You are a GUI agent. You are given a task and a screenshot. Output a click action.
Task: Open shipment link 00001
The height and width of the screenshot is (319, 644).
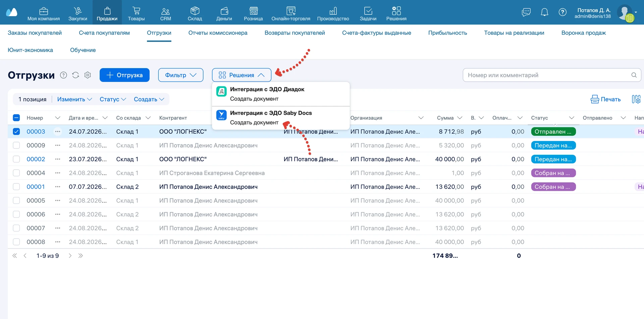(36, 187)
